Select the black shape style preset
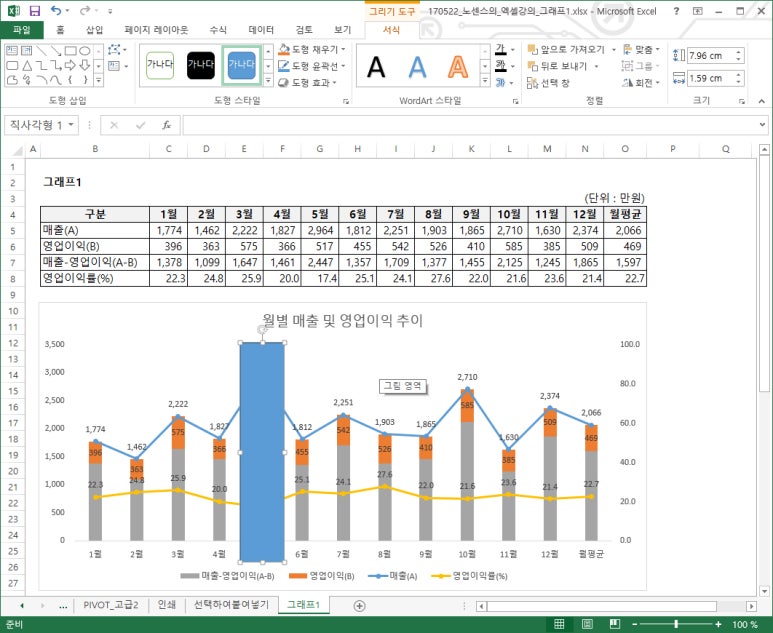 point(201,66)
